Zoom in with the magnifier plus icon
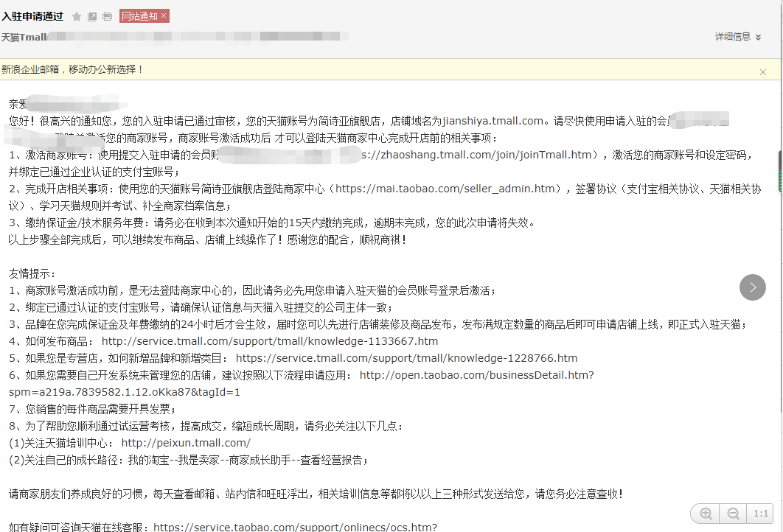Image resolution: width=783 pixels, height=532 pixels. tap(706, 514)
